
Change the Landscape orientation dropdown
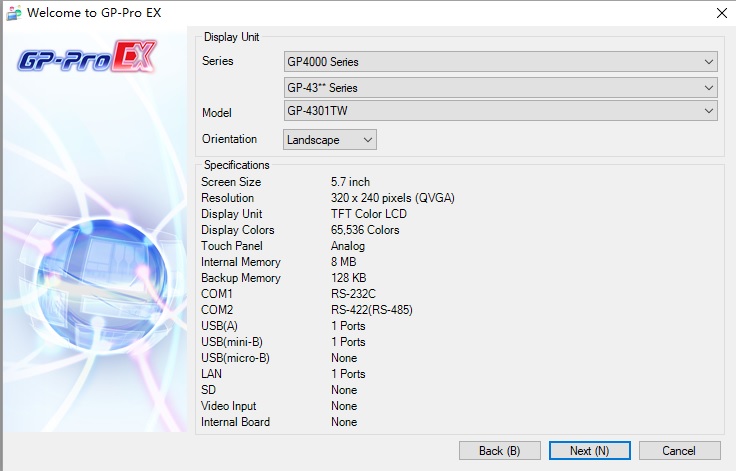(x=330, y=140)
